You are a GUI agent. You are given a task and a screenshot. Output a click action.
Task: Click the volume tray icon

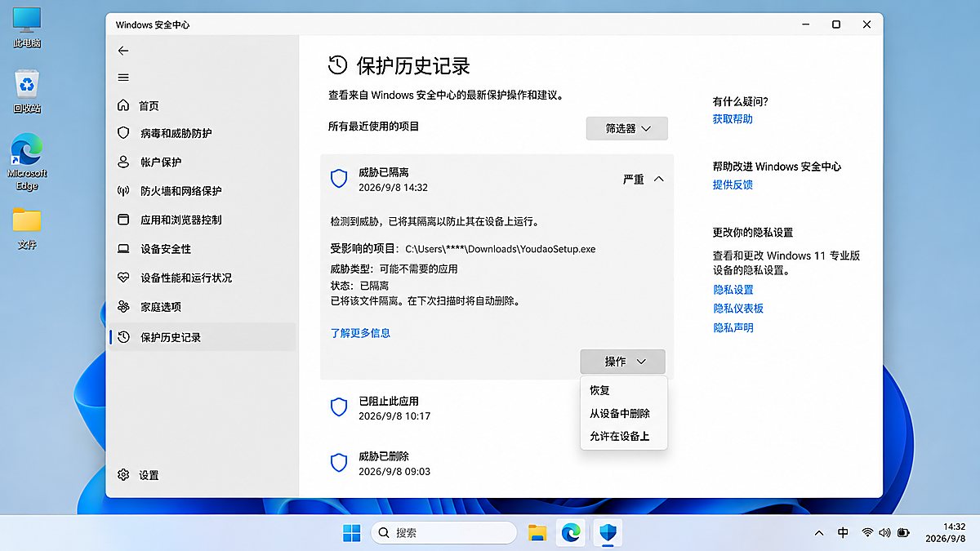pyautogui.click(x=884, y=533)
